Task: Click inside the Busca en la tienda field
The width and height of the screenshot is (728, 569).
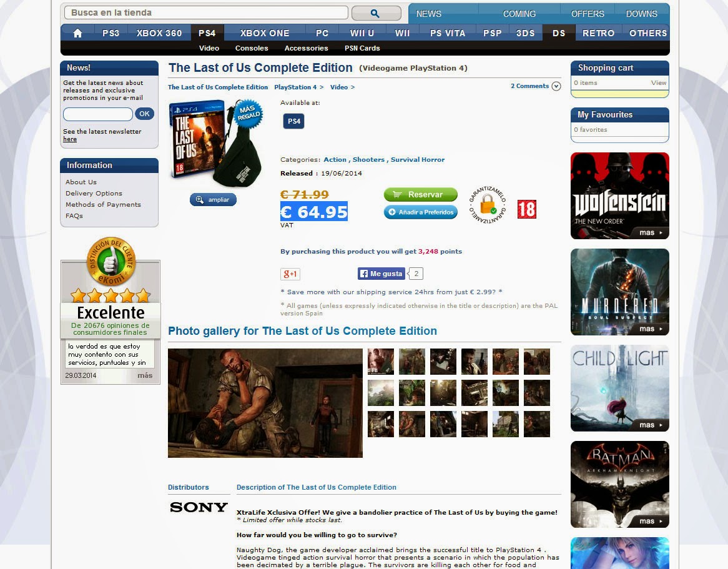Action: tap(206, 12)
